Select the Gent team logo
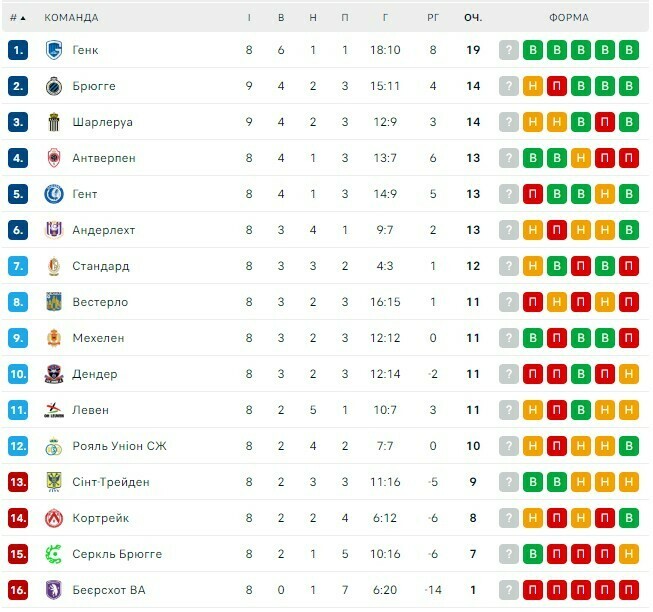653x612 pixels. [54, 194]
